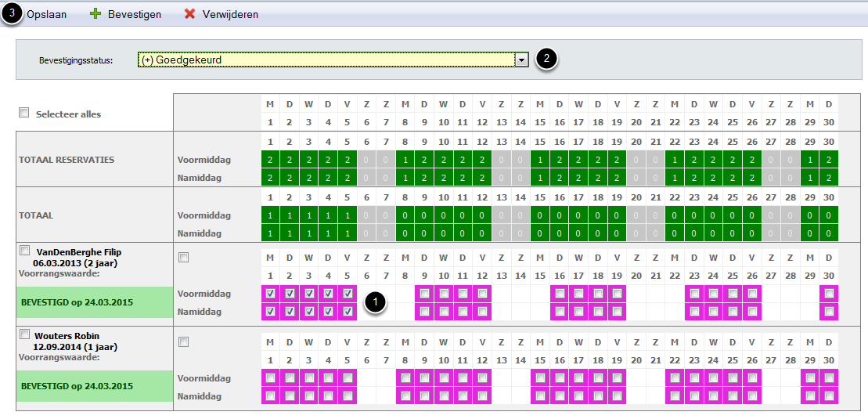
Task: Click the red X Verwijderen icon
Action: click(189, 14)
